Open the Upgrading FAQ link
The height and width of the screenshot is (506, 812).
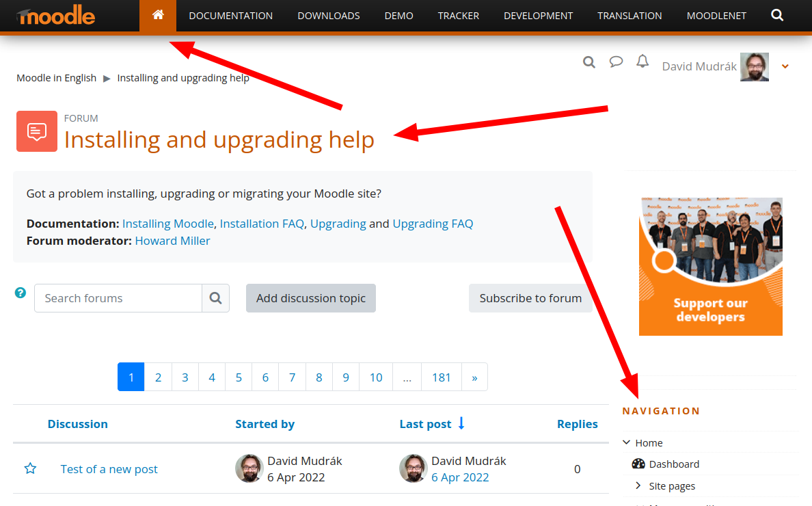(x=433, y=224)
